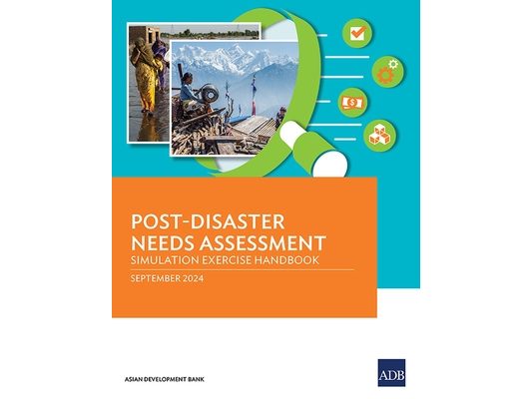Click the subtitle "SIMULATION EXERCISE HANDBOOK"
The height and width of the screenshot is (399, 532).
(x=225, y=260)
